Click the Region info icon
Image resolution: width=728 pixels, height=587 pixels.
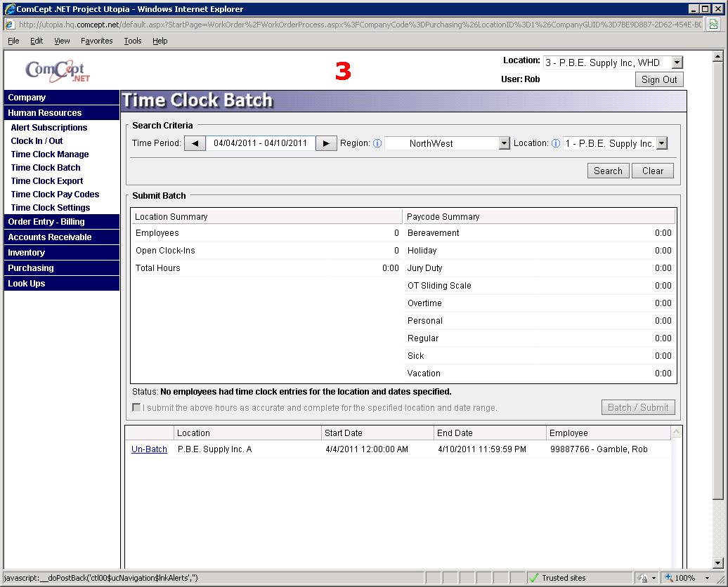pyautogui.click(x=377, y=143)
